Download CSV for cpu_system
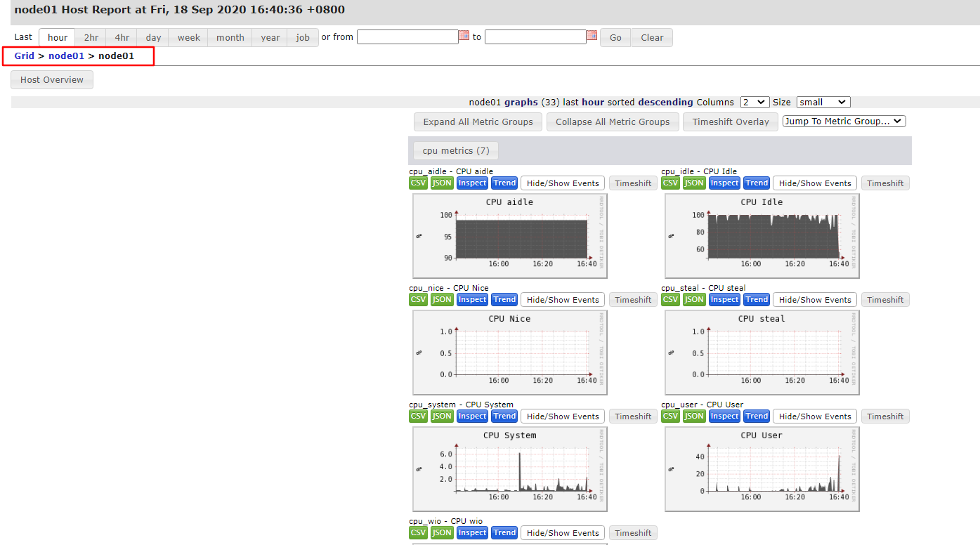 (x=419, y=416)
